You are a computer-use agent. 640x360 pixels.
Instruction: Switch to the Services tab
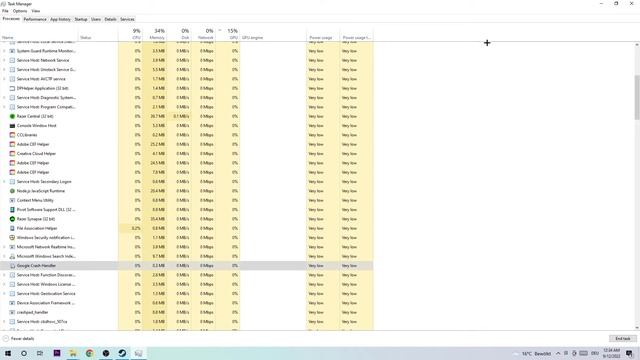click(x=127, y=19)
